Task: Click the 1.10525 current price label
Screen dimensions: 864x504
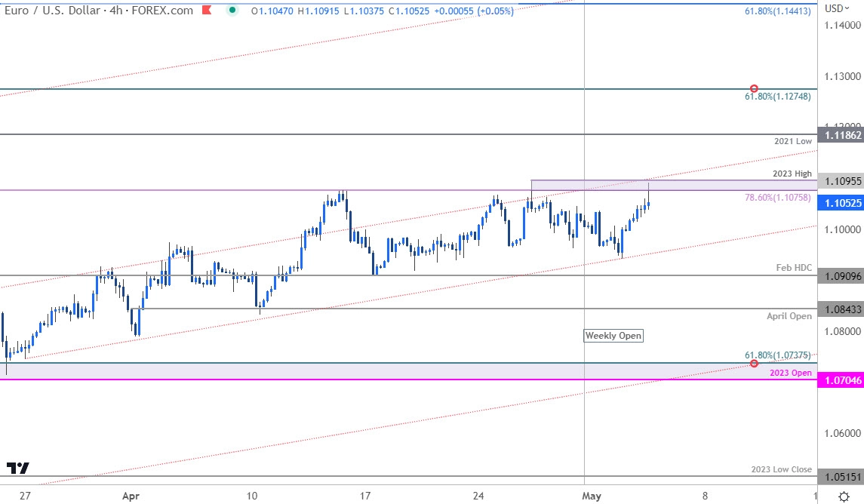Action: (841, 204)
